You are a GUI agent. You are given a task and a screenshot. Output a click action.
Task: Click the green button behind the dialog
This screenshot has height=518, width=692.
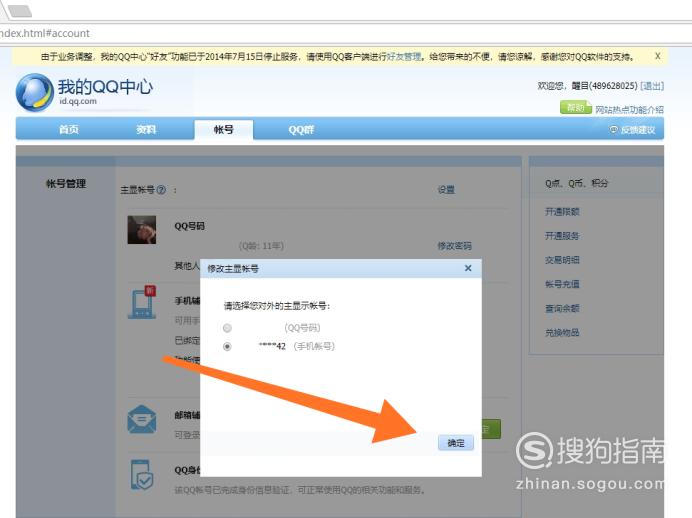(491, 429)
